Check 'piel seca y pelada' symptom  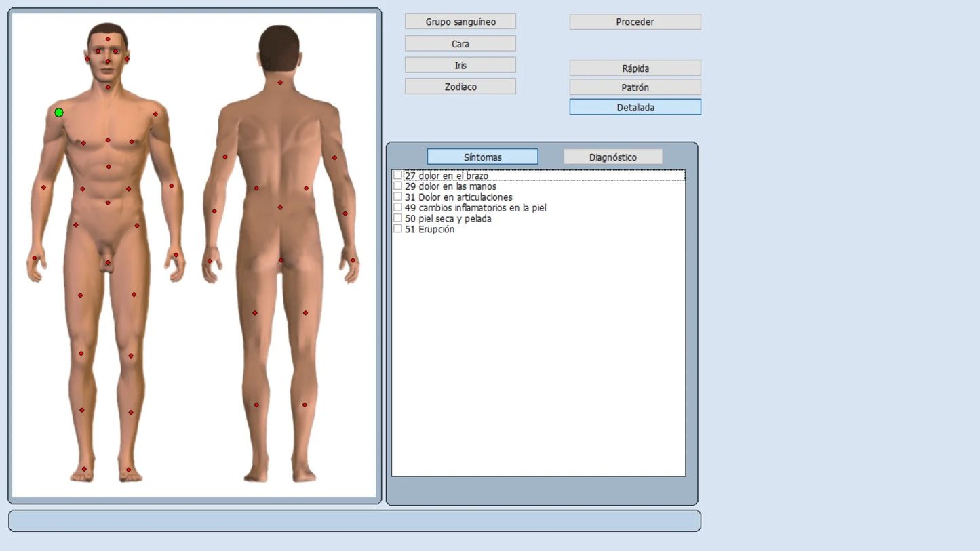tap(398, 219)
